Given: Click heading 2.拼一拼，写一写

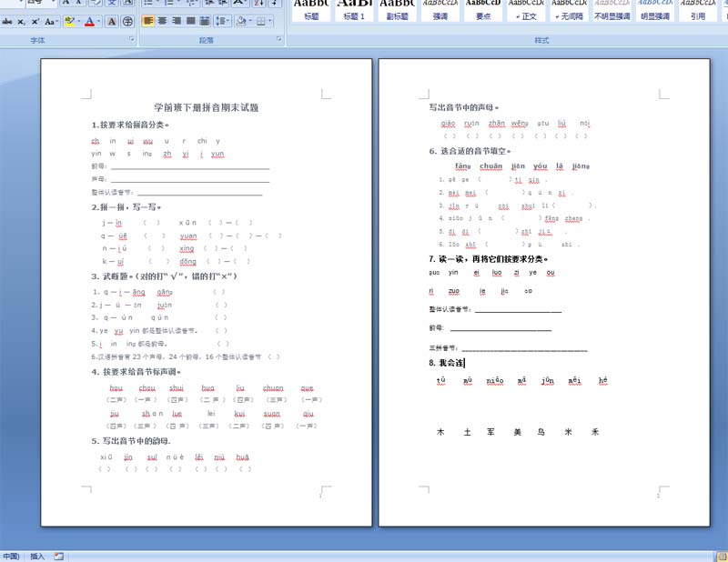Looking at the screenshot, I should click(126, 207).
